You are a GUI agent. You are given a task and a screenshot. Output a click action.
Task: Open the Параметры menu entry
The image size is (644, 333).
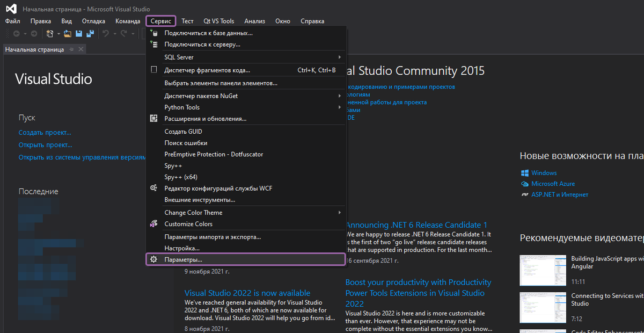[183, 259]
